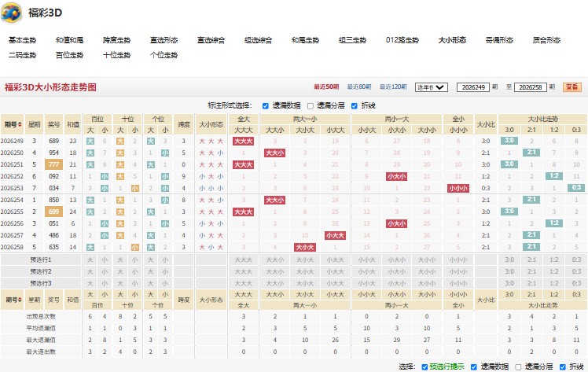This screenshot has width=588, height=372.
Task: Toggle the 预选行提示 checkbox
Action: pyautogui.click(x=424, y=366)
